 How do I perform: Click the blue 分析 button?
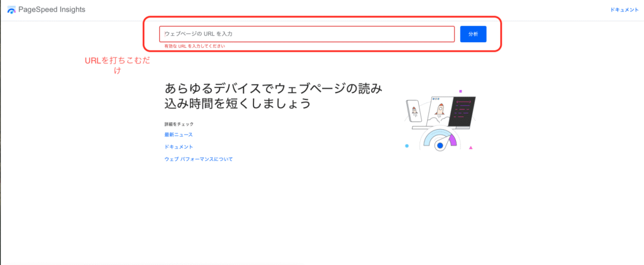(473, 34)
